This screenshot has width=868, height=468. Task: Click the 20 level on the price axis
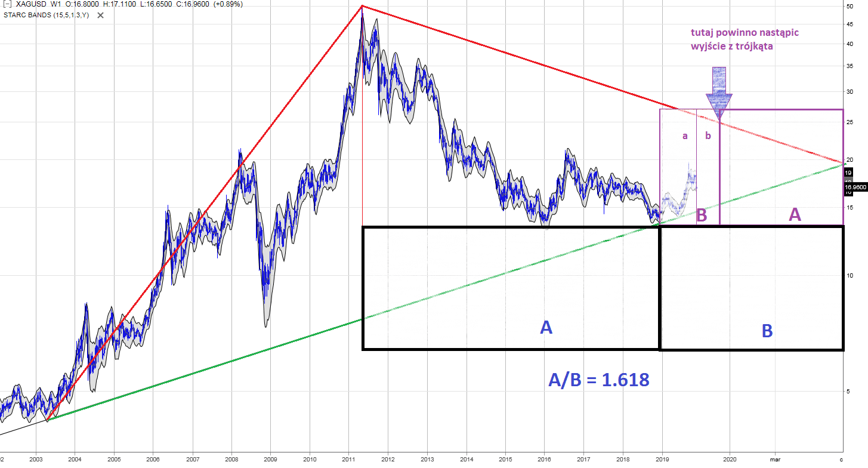(849, 159)
